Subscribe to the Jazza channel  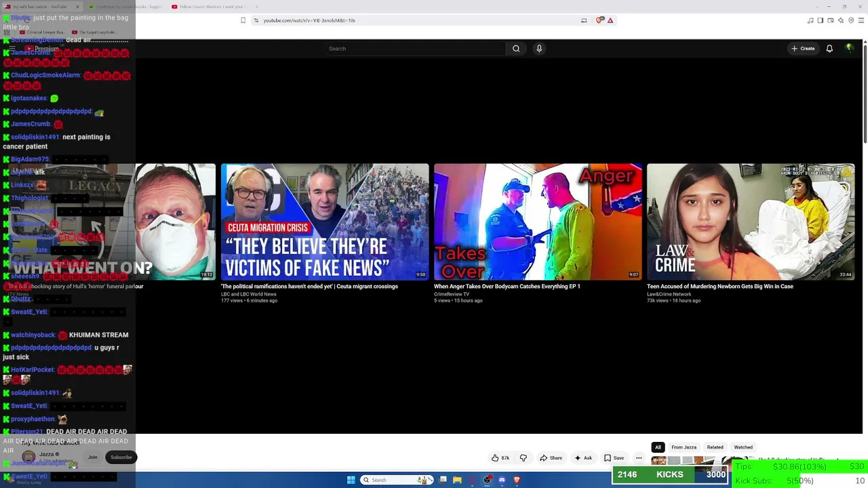(x=121, y=457)
